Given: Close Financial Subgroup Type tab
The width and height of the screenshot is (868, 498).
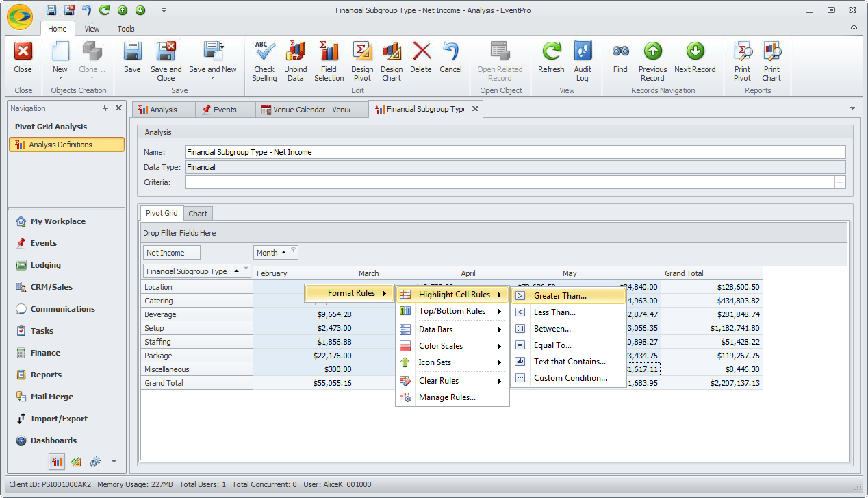Looking at the screenshot, I should tap(475, 109).
